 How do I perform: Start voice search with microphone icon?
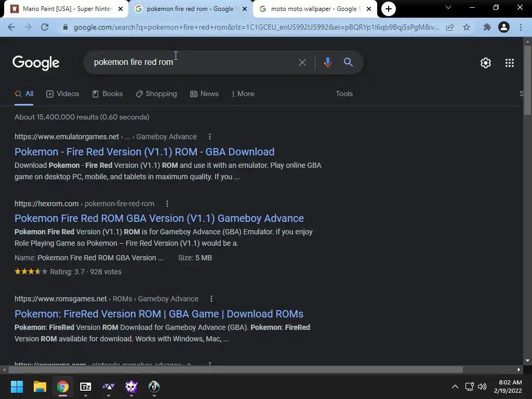tap(327, 62)
